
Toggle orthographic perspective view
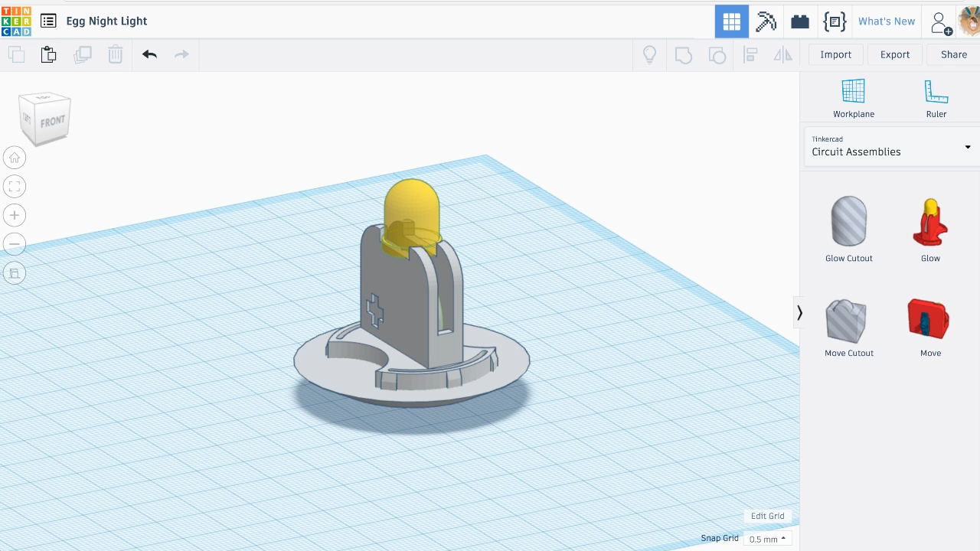click(14, 273)
